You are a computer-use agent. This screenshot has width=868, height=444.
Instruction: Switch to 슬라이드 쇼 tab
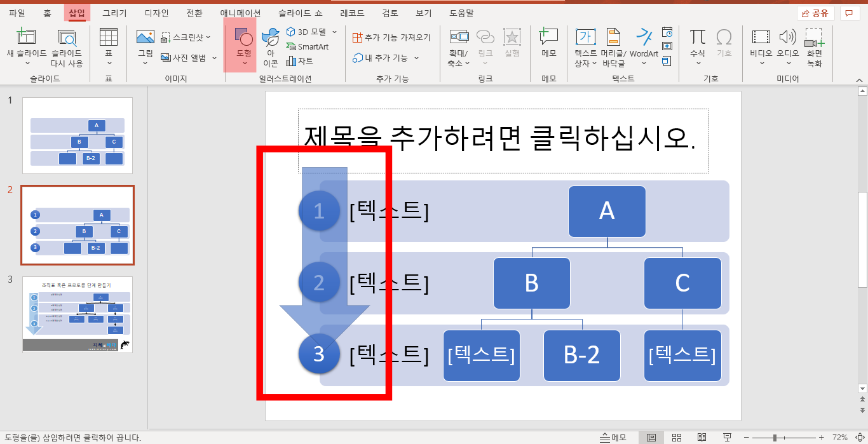click(301, 13)
